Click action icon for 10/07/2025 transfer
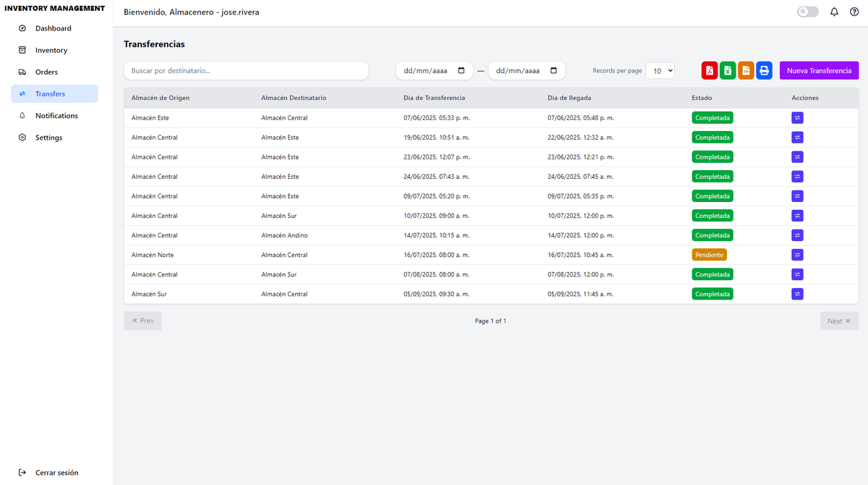Screen dimensions: 868x485 click(797, 215)
